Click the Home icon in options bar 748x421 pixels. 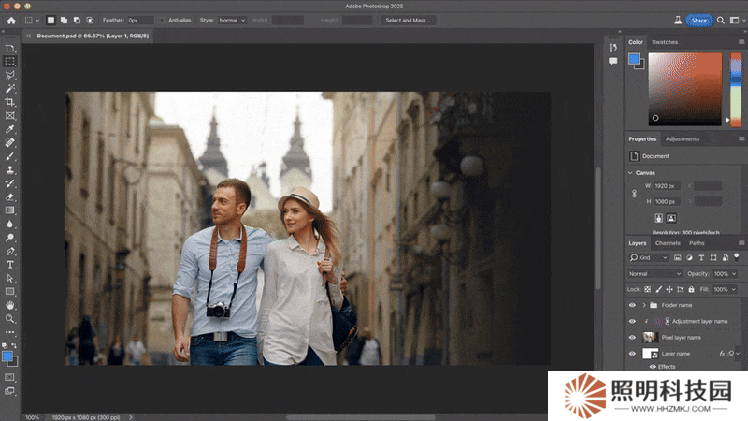coord(9,19)
